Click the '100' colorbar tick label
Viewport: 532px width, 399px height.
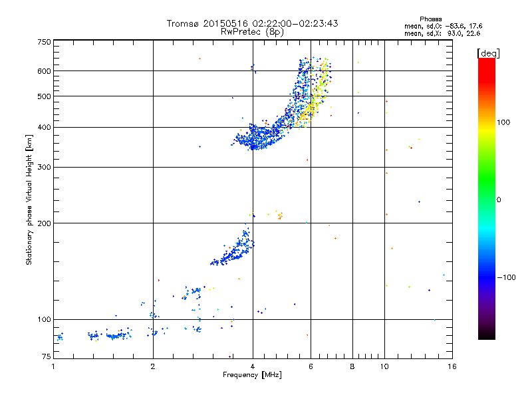[503, 122]
